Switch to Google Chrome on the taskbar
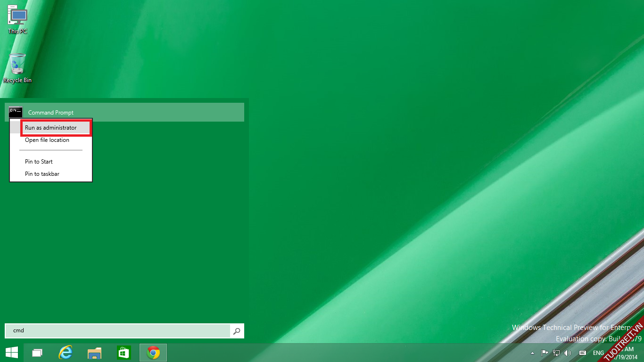 [x=153, y=353]
